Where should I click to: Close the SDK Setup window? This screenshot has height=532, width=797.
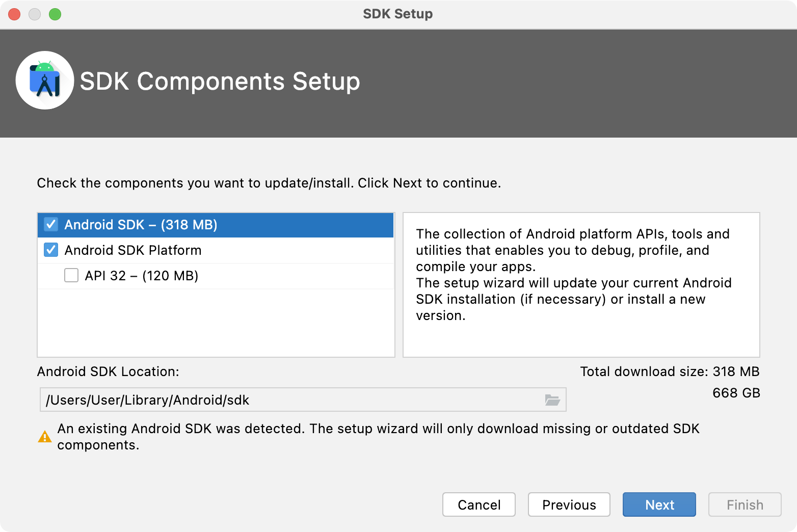(x=14, y=14)
